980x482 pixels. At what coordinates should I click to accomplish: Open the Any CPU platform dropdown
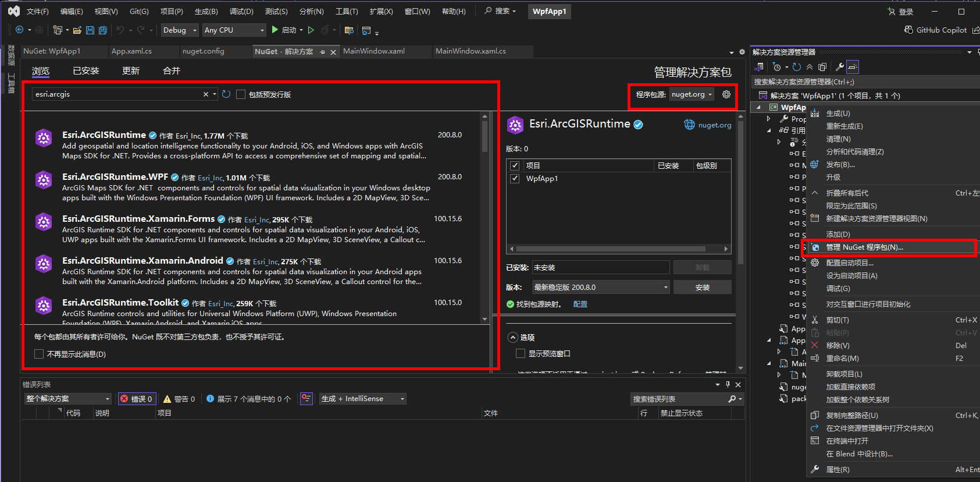(x=234, y=30)
